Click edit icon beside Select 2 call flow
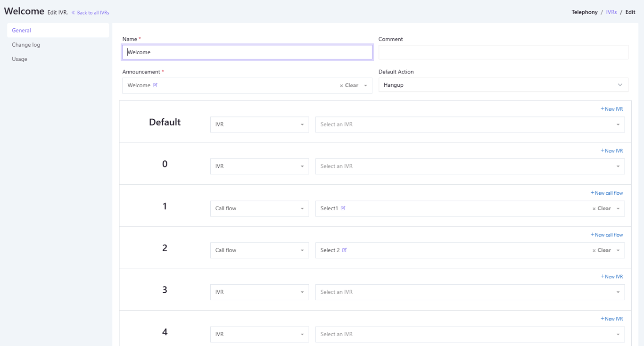 tap(345, 250)
